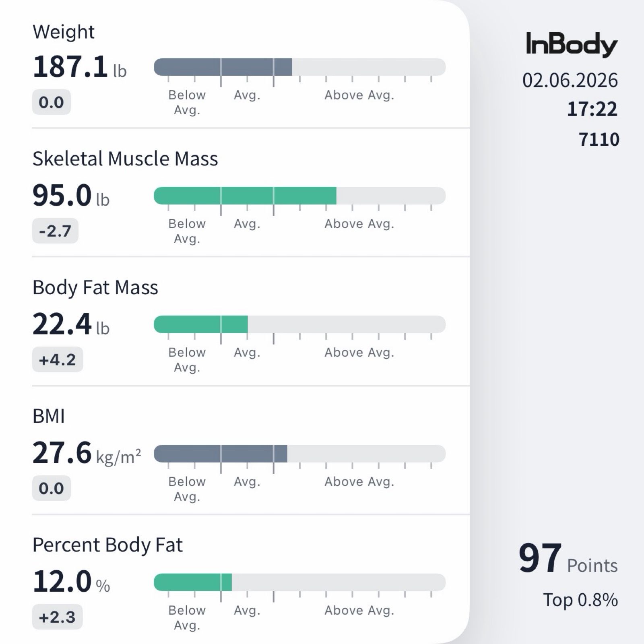This screenshot has height=644, width=644.
Task: Click the green Skeletal Muscle Mass bar
Action: pyautogui.click(x=245, y=196)
